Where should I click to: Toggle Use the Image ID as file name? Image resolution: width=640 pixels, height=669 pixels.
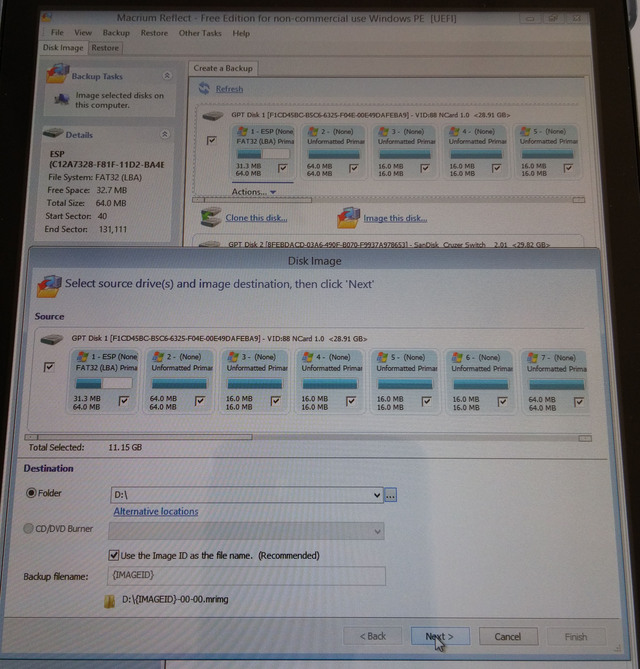click(113, 555)
